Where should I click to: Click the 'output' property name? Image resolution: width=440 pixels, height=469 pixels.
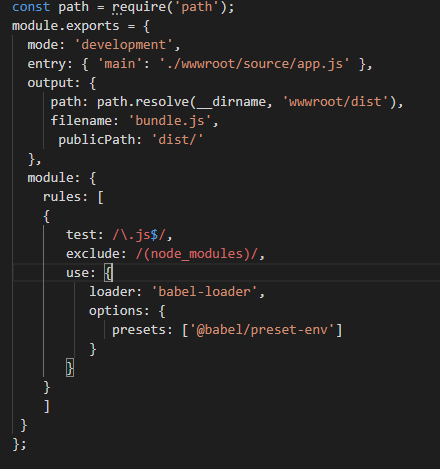tap(50, 83)
